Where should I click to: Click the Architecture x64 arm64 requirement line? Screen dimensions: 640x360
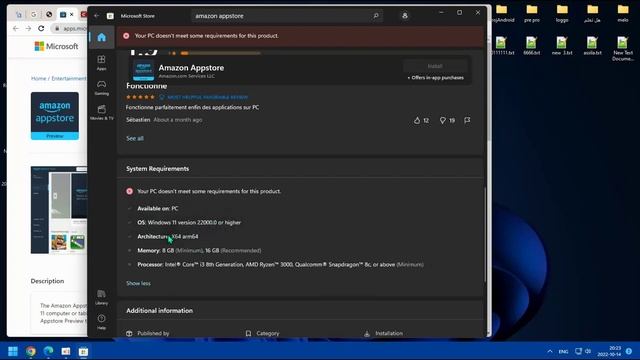click(x=168, y=236)
